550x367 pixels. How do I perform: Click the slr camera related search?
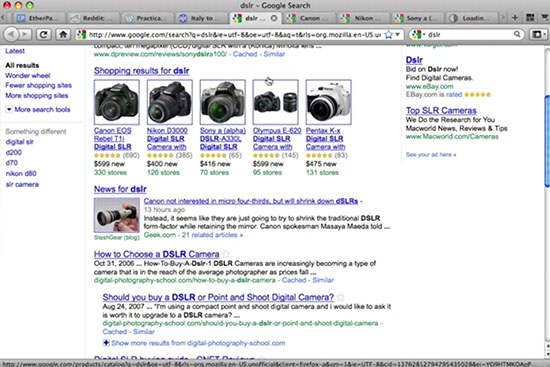coord(22,184)
